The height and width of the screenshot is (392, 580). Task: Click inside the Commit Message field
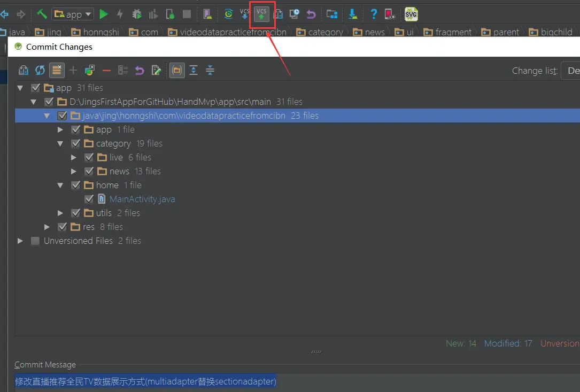(x=144, y=381)
